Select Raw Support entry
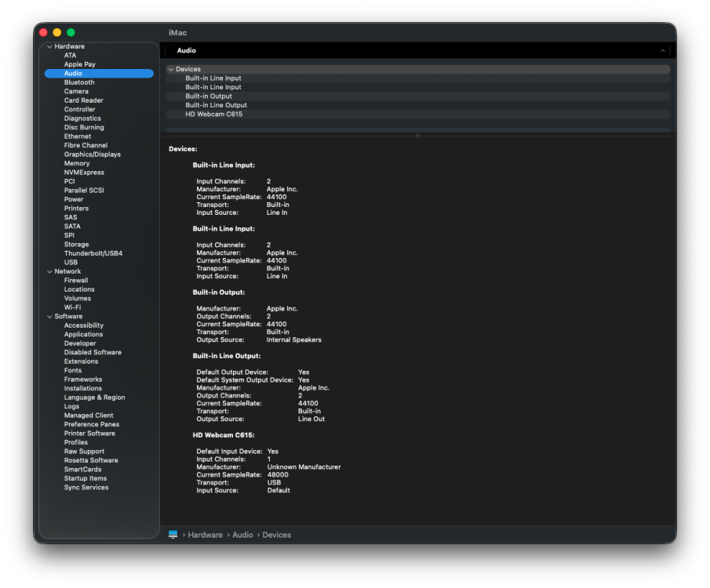 coord(84,452)
